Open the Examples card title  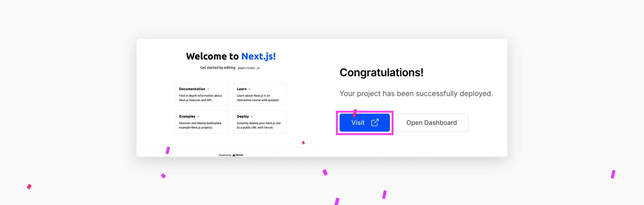click(187, 116)
